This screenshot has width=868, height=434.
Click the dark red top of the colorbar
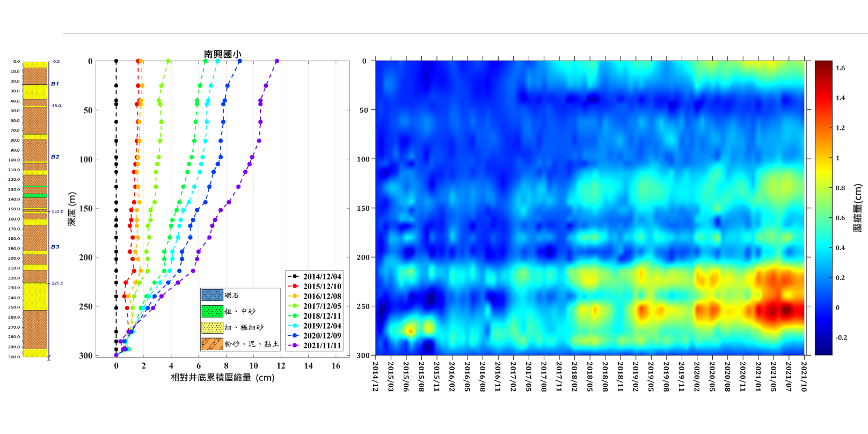pos(823,64)
